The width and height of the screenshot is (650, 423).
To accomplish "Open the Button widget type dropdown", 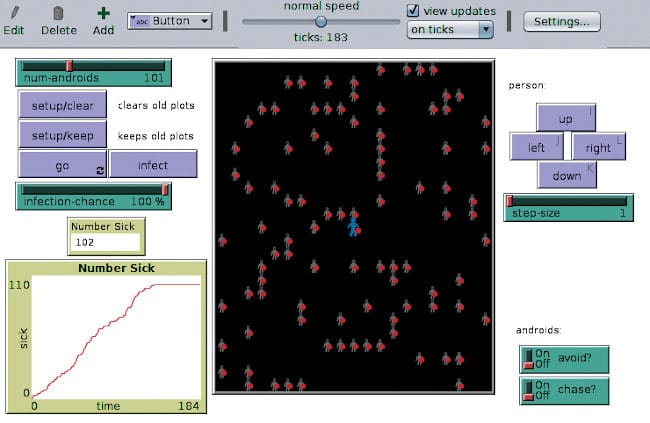I will coord(170,21).
